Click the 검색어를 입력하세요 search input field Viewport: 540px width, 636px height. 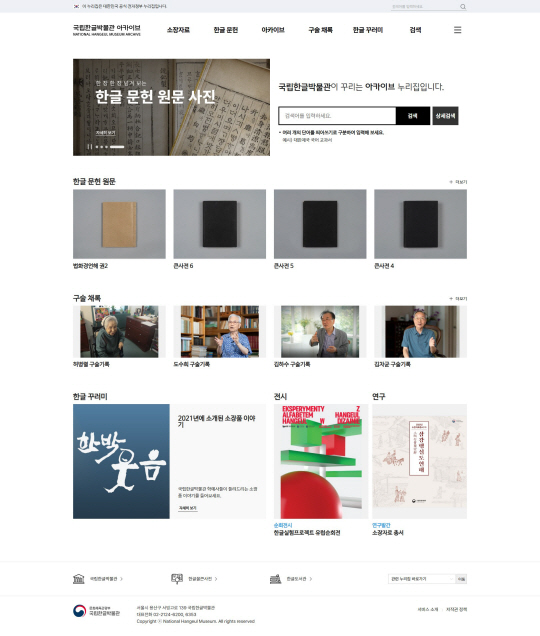click(337, 116)
